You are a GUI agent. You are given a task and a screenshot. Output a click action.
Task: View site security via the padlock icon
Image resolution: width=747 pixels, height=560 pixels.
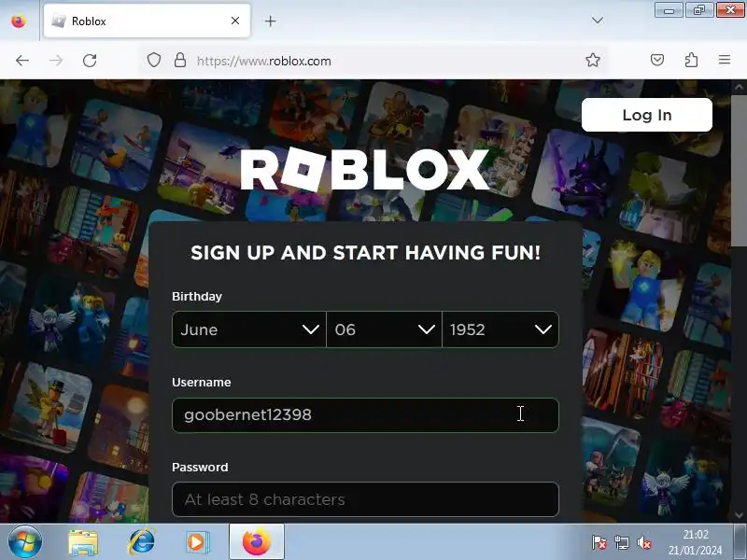point(179,60)
